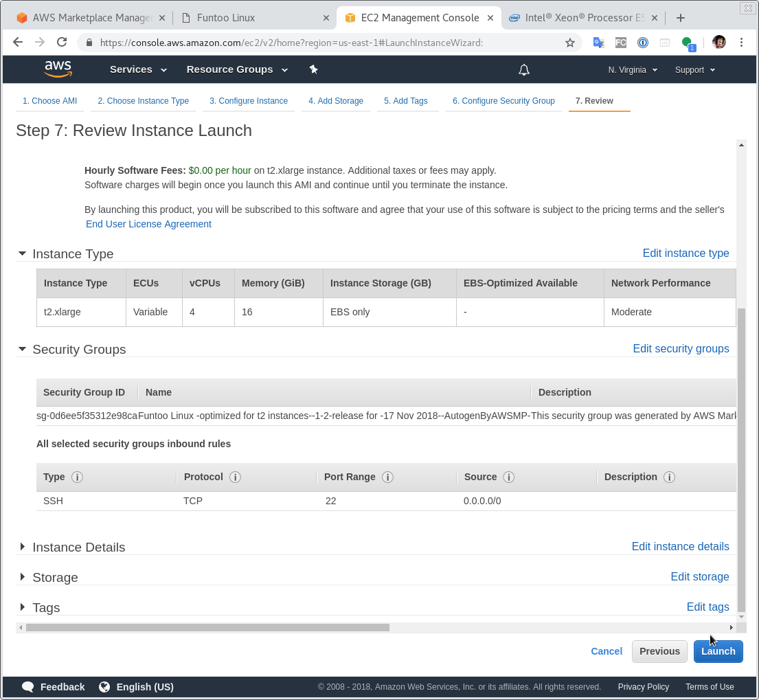Click Edit instance details link
The image size is (759, 700).
680,546
